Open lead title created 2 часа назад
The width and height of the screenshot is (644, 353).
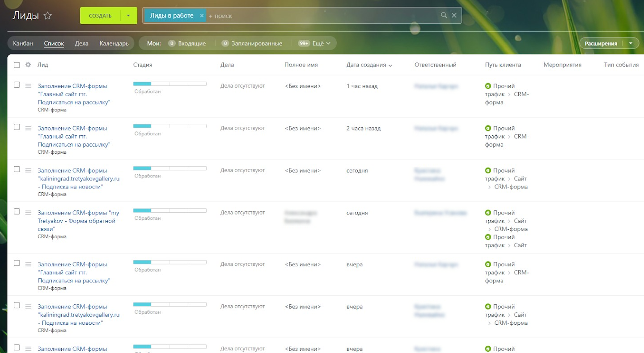tap(74, 136)
